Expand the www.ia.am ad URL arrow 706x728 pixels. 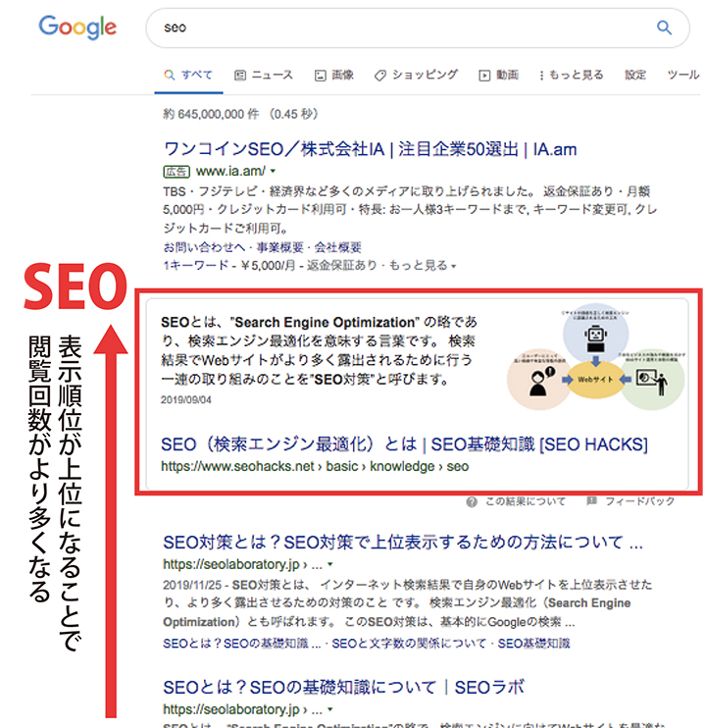coord(273,172)
